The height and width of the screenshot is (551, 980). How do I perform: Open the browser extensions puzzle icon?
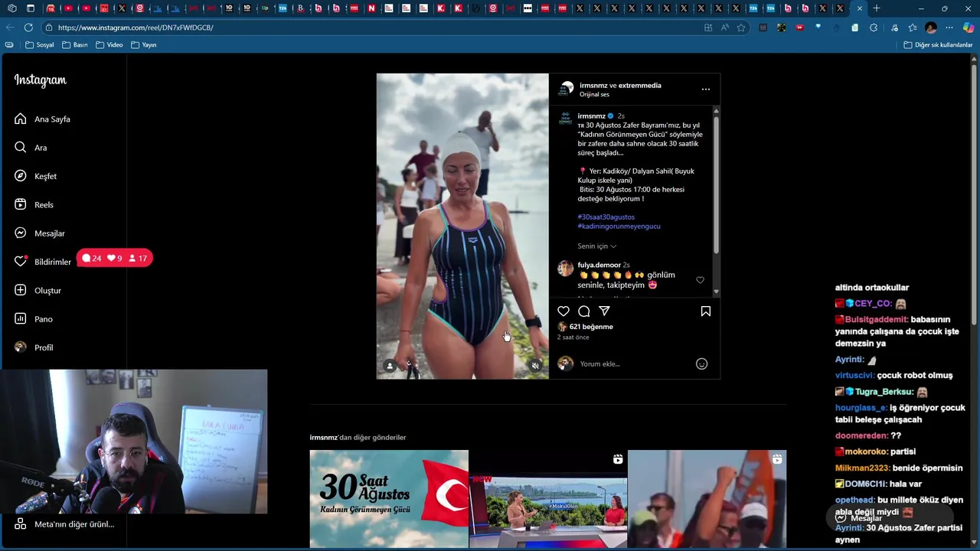tap(874, 28)
